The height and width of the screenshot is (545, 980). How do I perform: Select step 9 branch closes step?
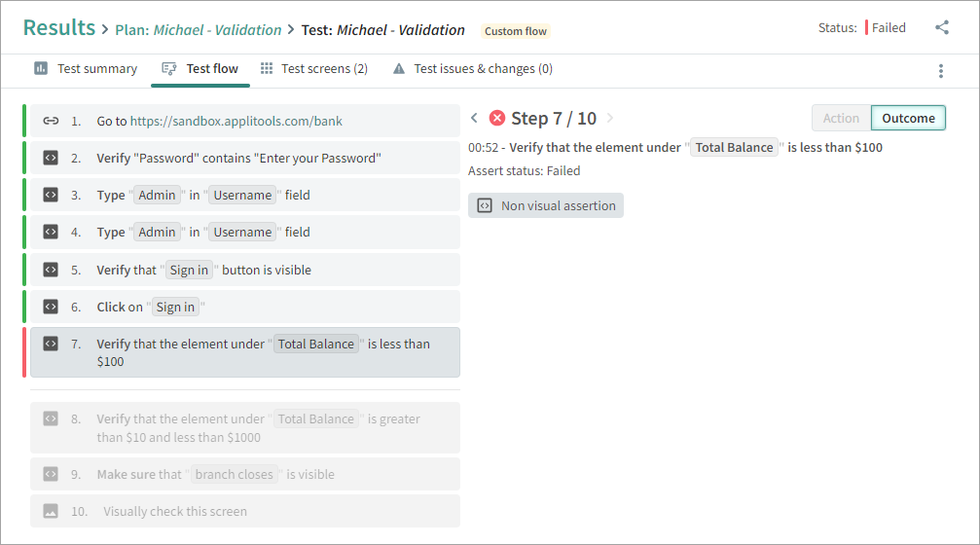[244, 474]
